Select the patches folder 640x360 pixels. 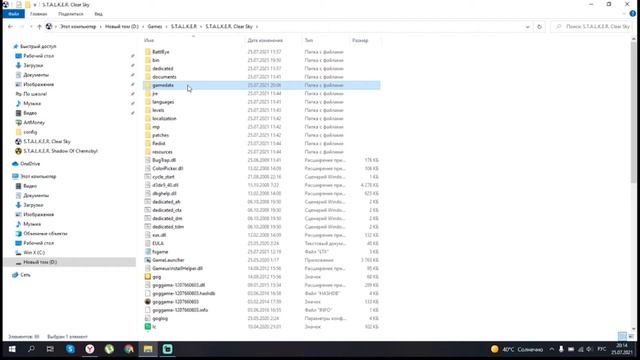tap(160, 135)
